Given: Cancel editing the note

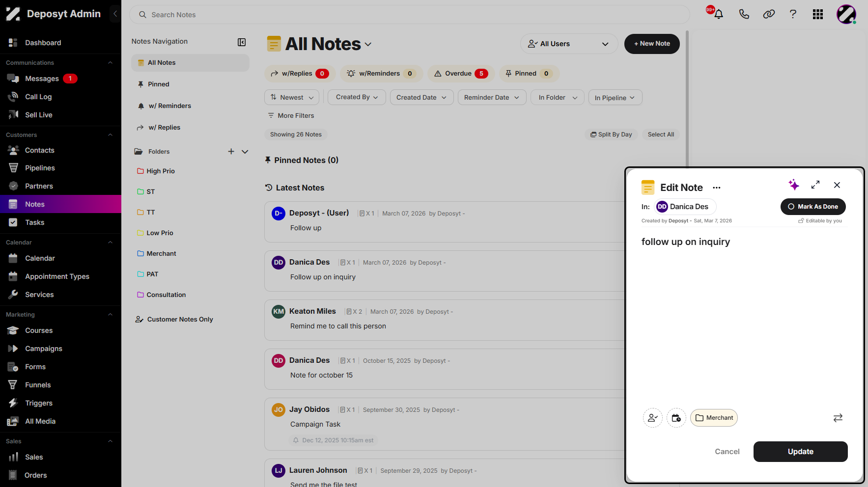Looking at the screenshot, I should (727, 452).
